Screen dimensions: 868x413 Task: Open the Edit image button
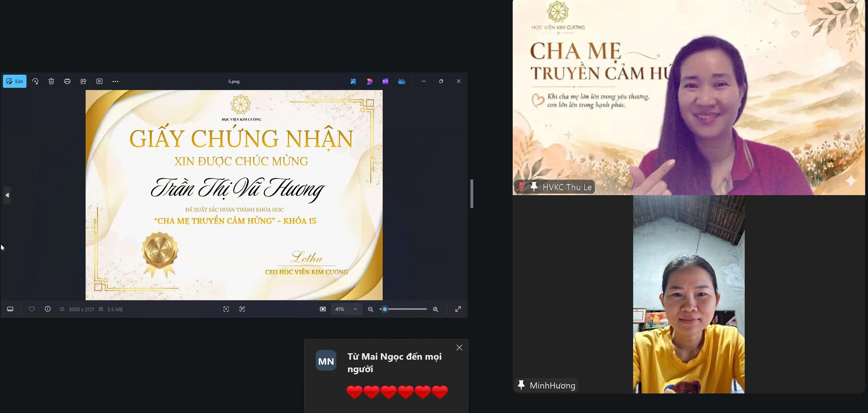click(15, 81)
